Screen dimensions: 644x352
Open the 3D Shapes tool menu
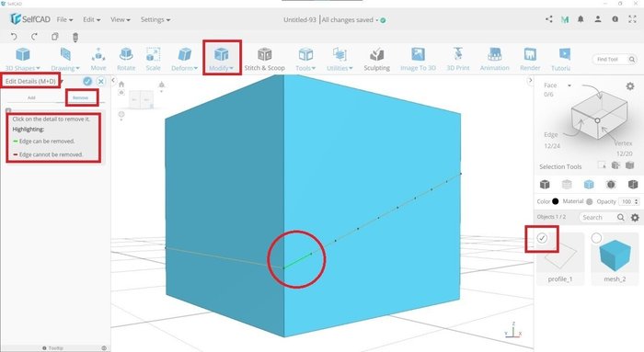23,60
